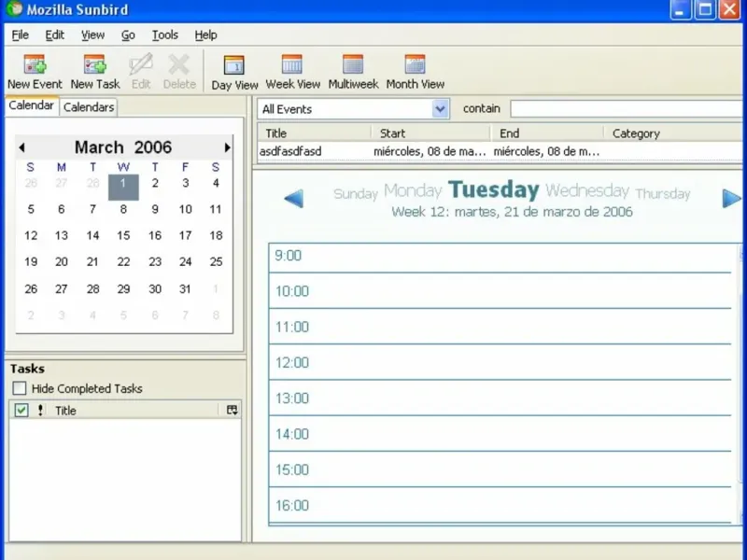This screenshot has height=560, width=747.
Task: Click the priority exclamation column header
Action: (x=40, y=410)
